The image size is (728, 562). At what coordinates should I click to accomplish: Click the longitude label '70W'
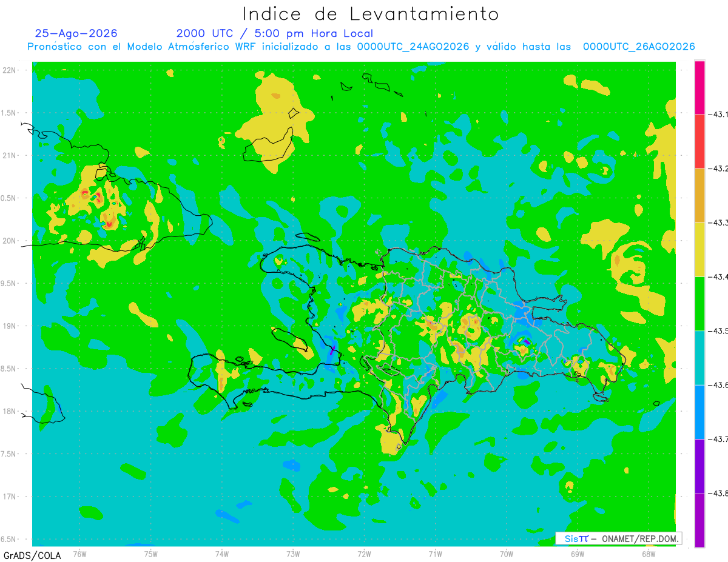507,554
